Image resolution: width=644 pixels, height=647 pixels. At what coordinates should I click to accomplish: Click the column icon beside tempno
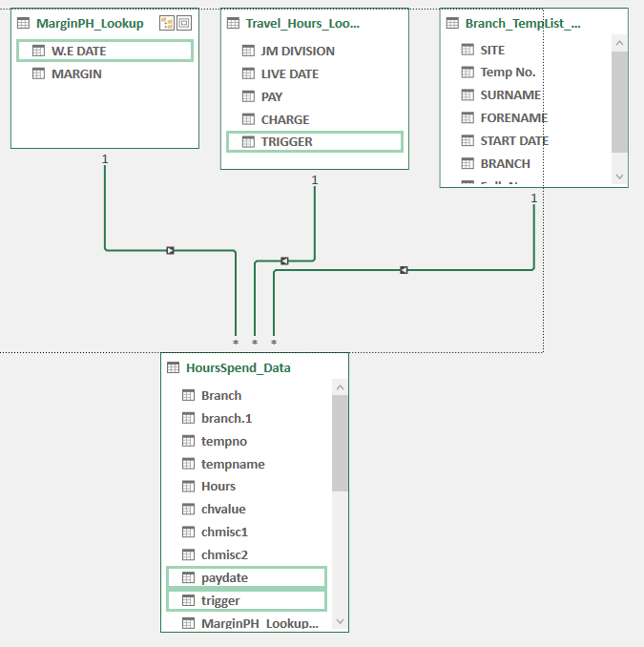[x=188, y=441]
